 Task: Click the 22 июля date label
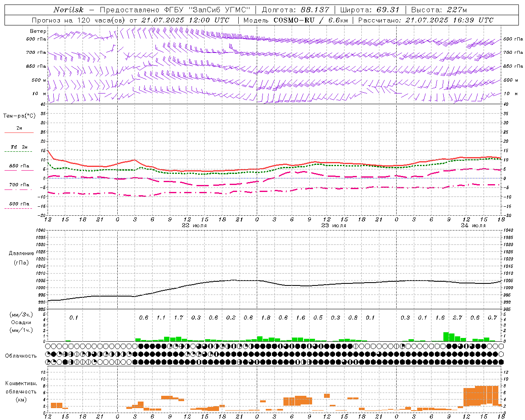coord(194,226)
